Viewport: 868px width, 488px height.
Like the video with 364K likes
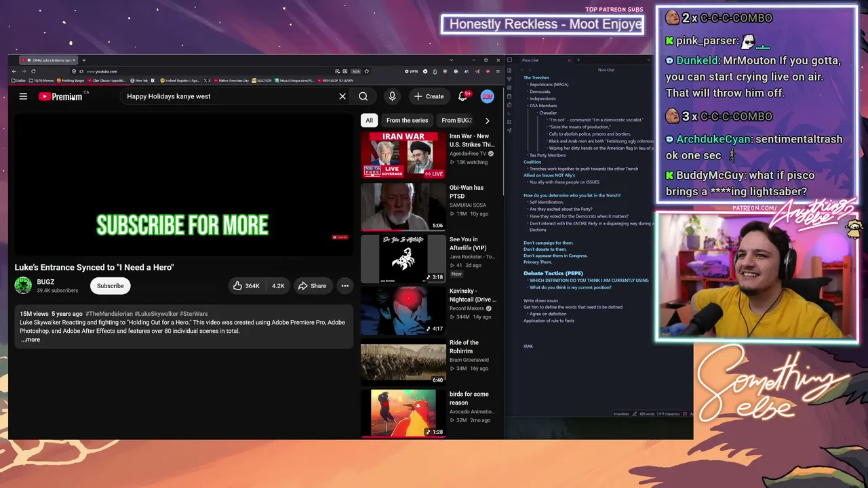pyautogui.click(x=246, y=286)
